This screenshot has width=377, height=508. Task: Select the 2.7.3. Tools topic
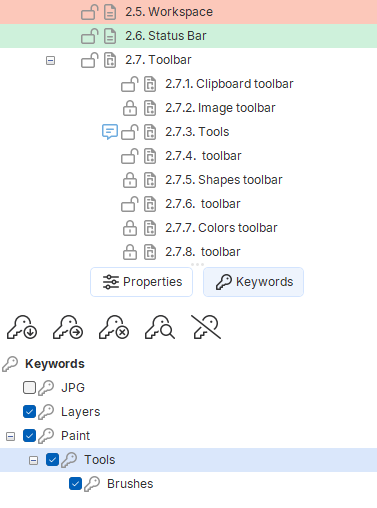tap(197, 132)
